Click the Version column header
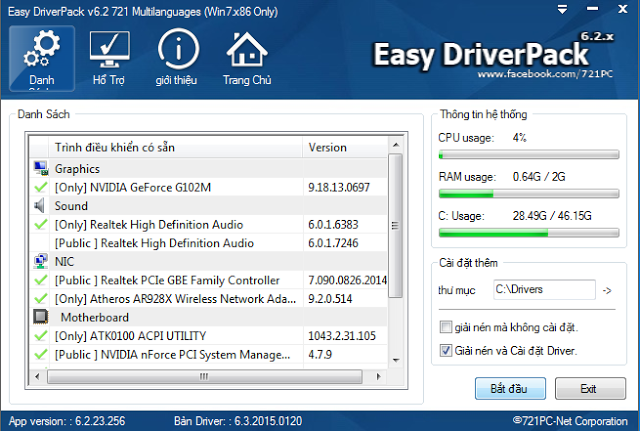The width and height of the screenshot is (640, 431). pyautogui.click(x=345, y=147)
